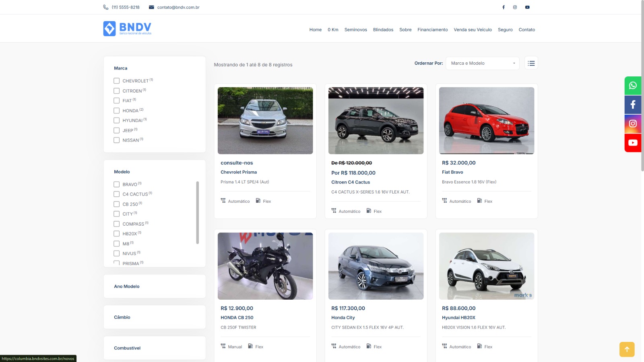This screenshot has width=644, height=362.
Task: Open the Citroen C4 Cactus listing title
Action: pyautogui.click(x=351, y=182)
